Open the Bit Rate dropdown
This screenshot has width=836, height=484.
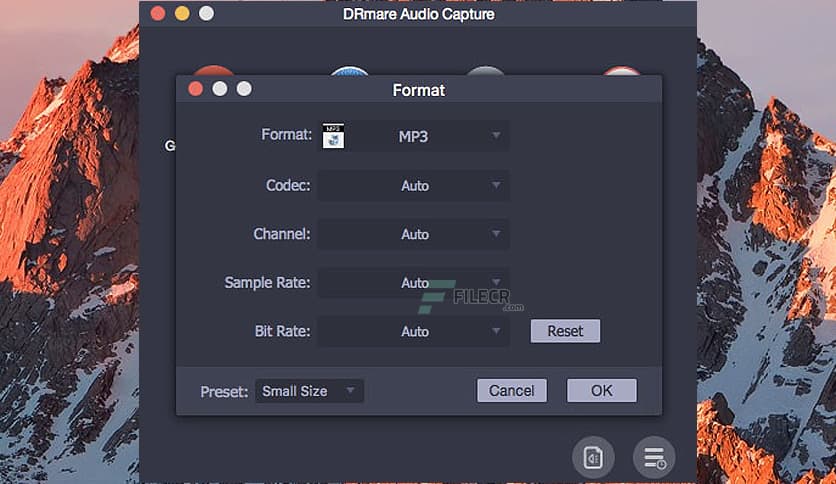414,332
